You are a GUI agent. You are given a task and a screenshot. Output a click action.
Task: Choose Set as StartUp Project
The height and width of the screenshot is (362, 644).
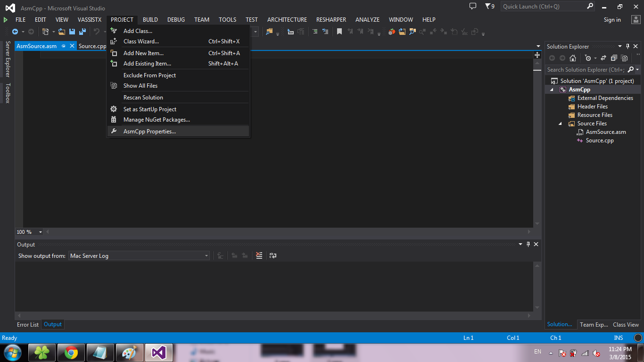(178, 109)
